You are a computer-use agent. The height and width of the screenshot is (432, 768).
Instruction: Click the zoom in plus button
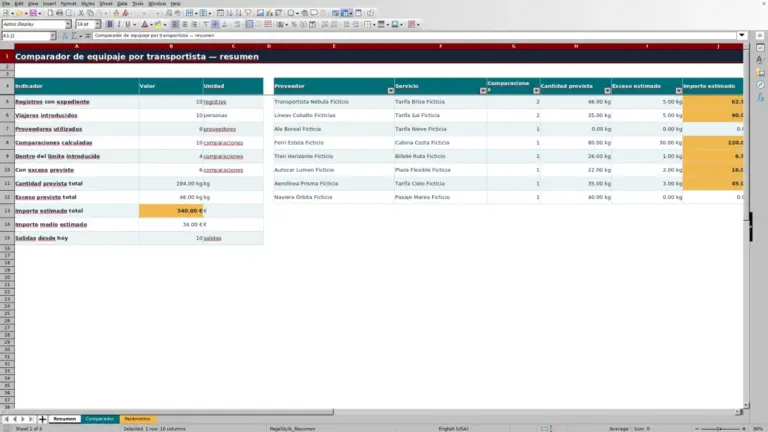pyautogui.click(x=744, y=429)
